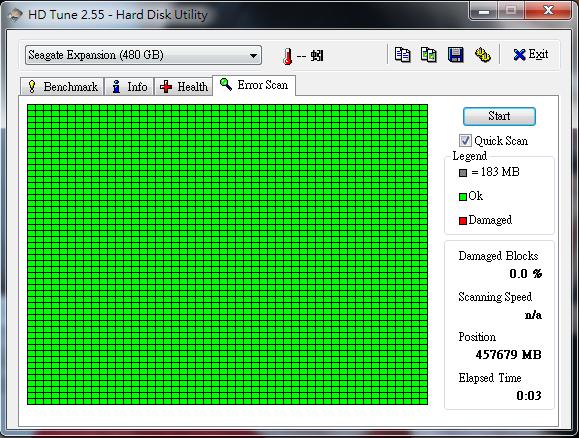Click the red cross Health icon

166,87
